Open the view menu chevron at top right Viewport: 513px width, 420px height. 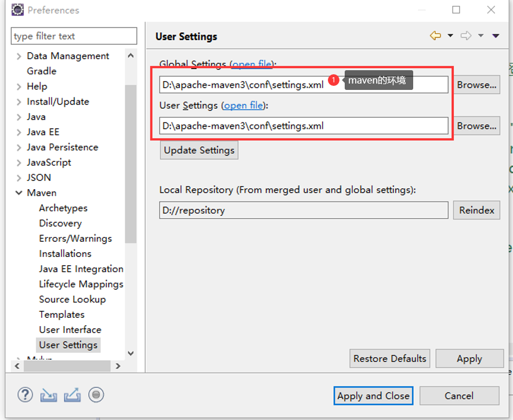pyautogui.click(x=496, y=36)
